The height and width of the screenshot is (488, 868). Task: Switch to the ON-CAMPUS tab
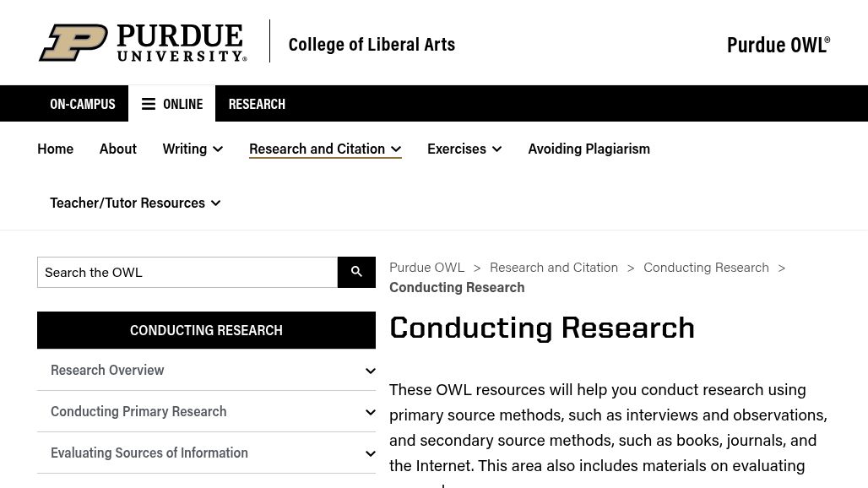point(82,103)
